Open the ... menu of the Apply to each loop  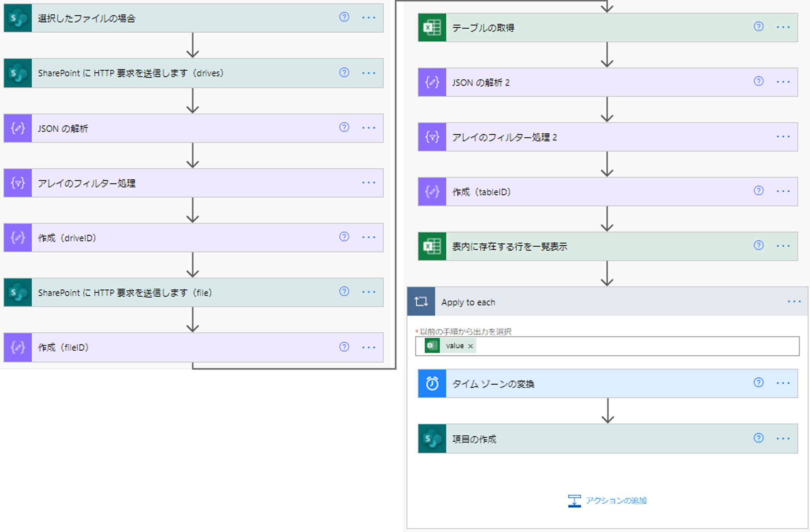[795, 301]
